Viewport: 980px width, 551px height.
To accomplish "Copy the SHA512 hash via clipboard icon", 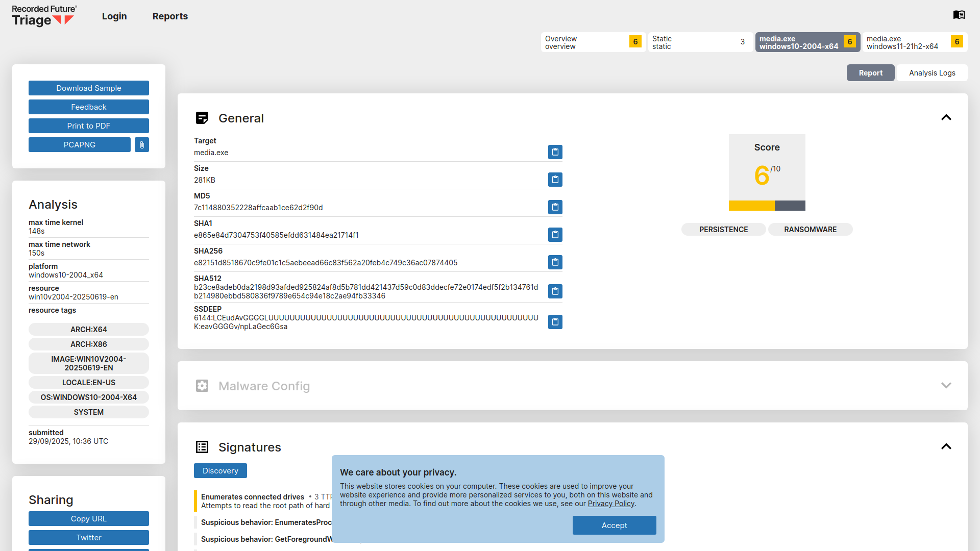I will point(555,291).
